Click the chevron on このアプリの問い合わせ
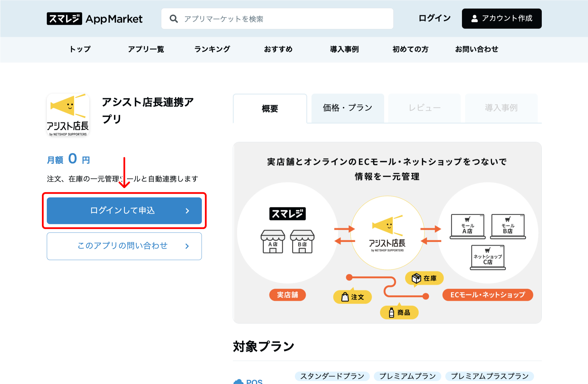Image resolution: width=588 pixels, height=384 pixels. click(187, 246)
